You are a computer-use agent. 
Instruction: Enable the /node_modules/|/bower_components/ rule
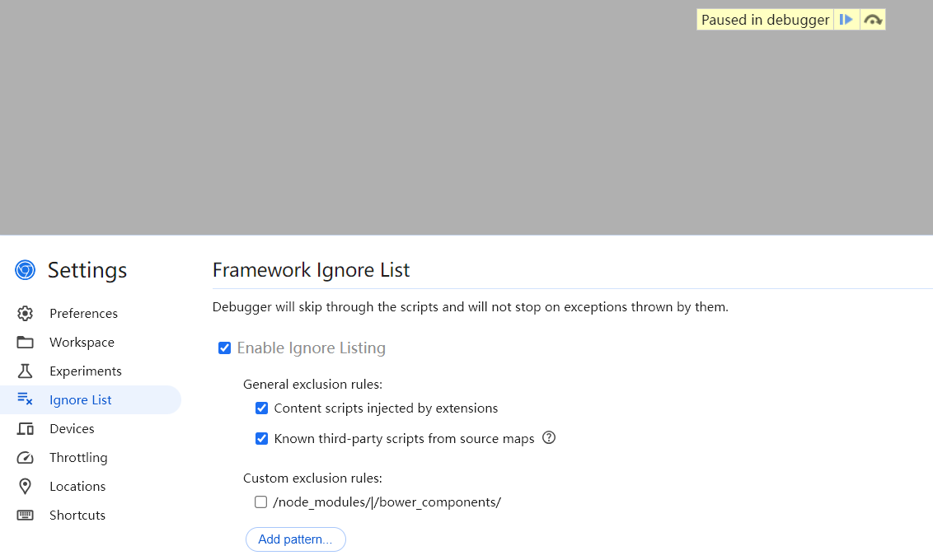(260, 502)
